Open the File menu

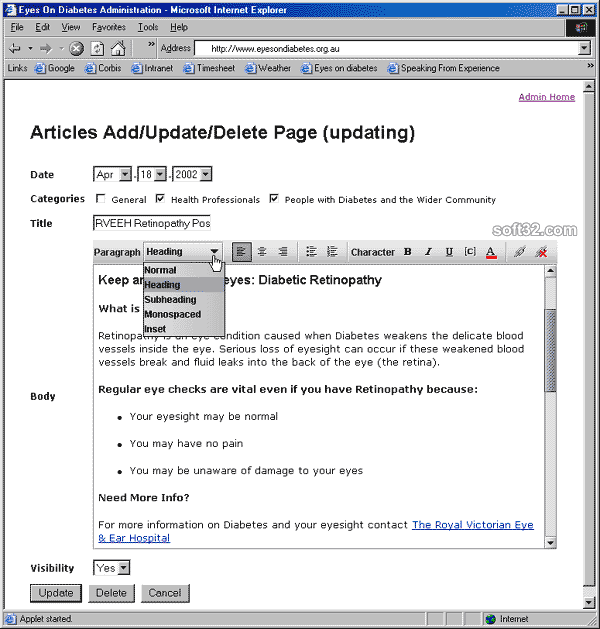(x=17, y=27)
